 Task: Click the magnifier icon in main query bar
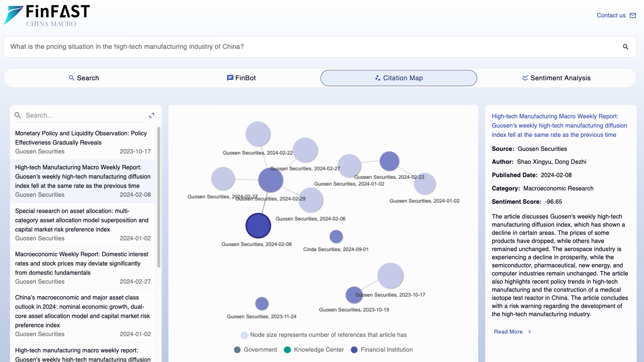625,47
